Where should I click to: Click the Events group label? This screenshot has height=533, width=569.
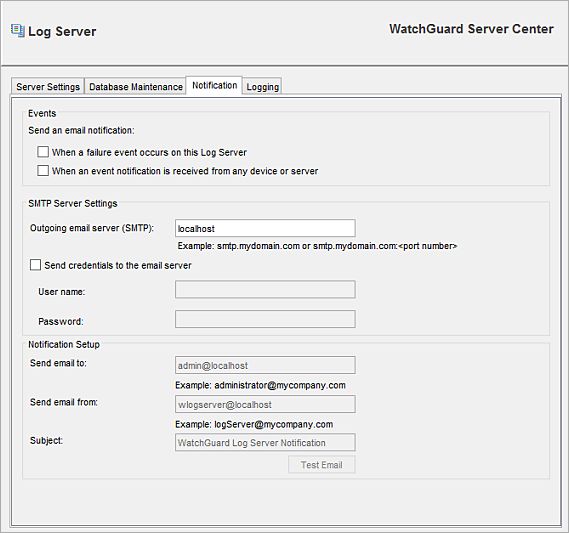pyautogui.click(x=42, y=114)
